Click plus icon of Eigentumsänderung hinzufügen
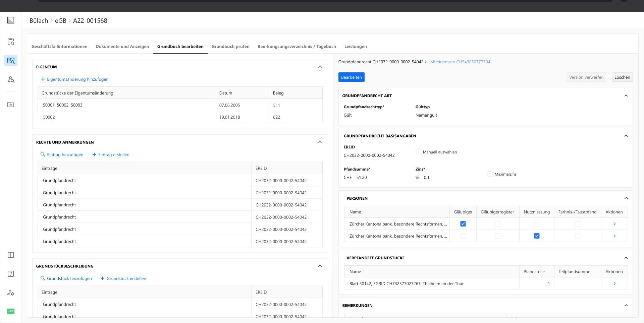This screenshot has height=323, width=644. [43, 79]
